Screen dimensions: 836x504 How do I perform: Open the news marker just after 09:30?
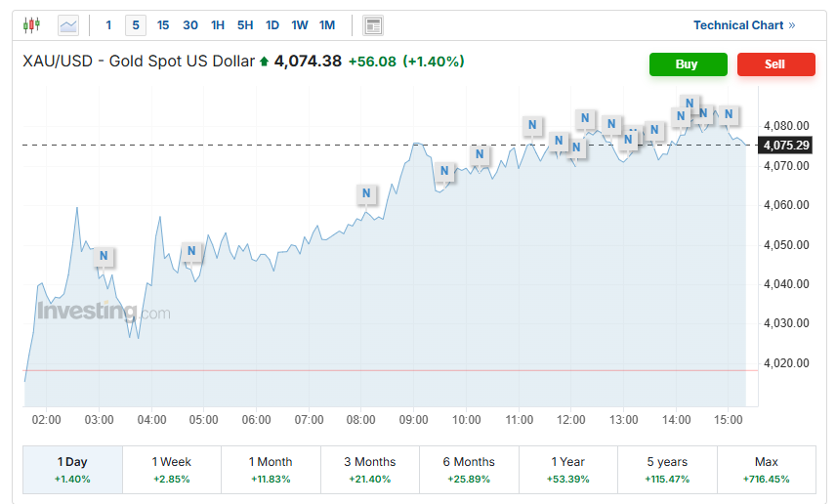pos(444,172)
